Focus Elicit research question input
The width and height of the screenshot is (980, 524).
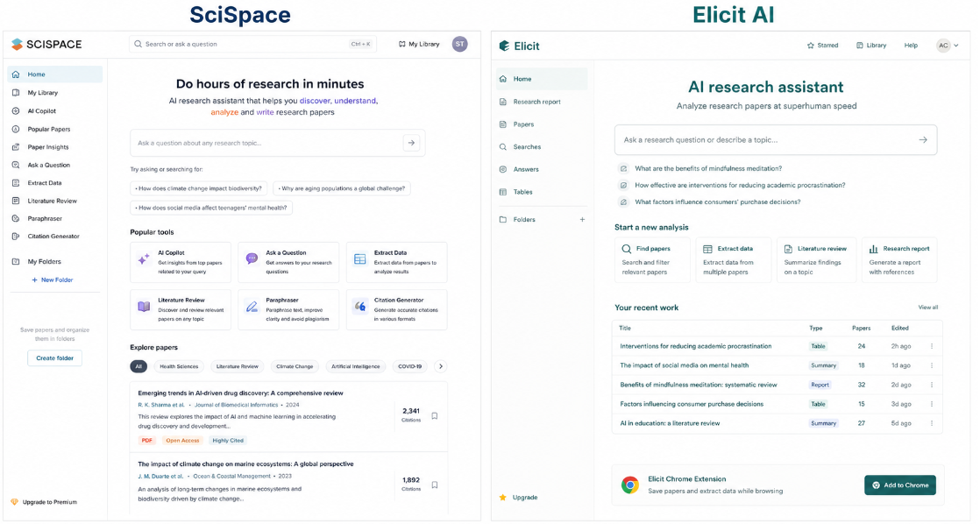[775, 140]
